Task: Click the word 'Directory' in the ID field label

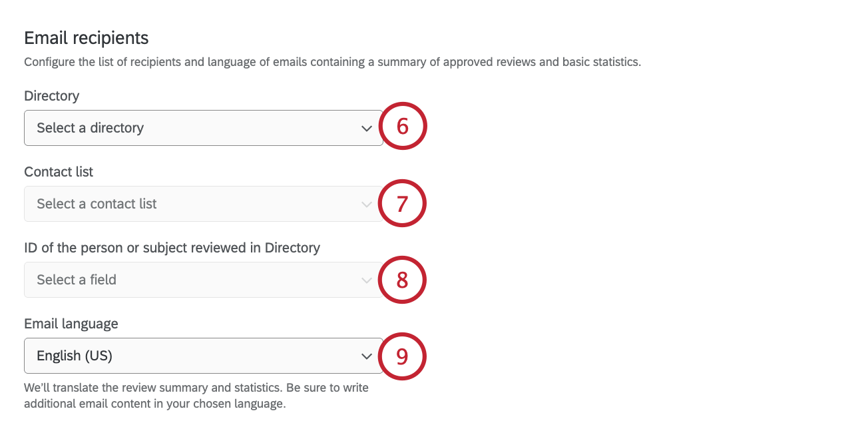Action: point(292,248)
